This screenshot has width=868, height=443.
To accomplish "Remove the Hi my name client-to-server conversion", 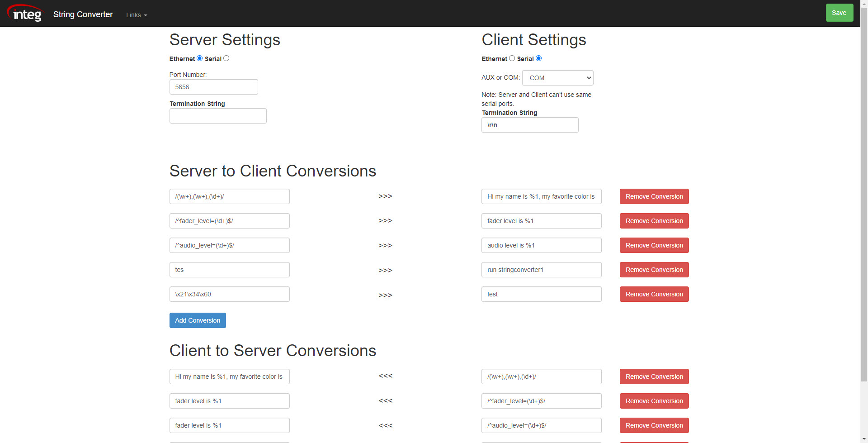I will tap(654, 376).
